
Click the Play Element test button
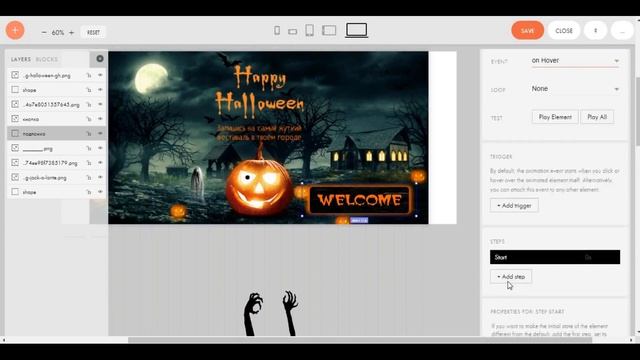pyautogui.click(x=555, y=117)
